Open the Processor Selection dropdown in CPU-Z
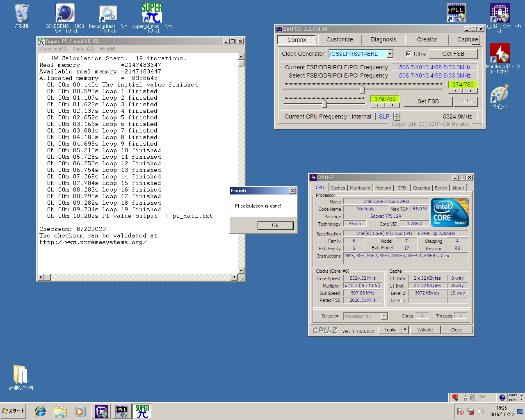The image size is (525, 420). point(384,316)
